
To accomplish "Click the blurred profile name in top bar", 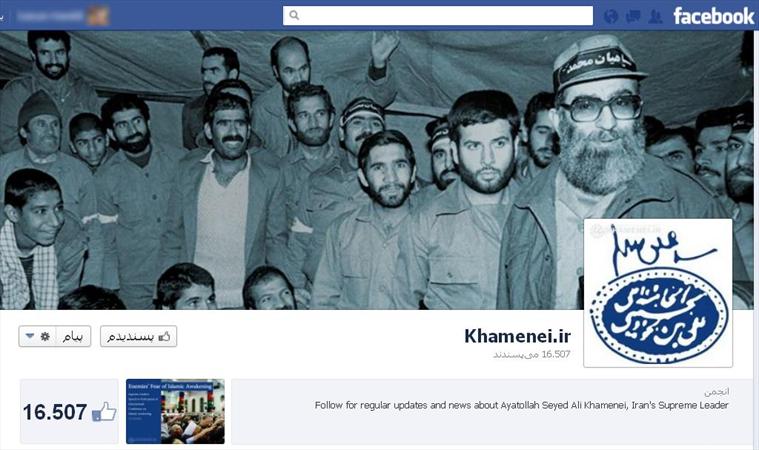I will click(50, 16).
